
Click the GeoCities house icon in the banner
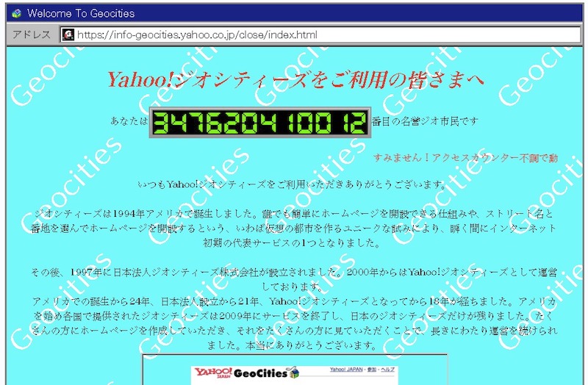[294, 373]
